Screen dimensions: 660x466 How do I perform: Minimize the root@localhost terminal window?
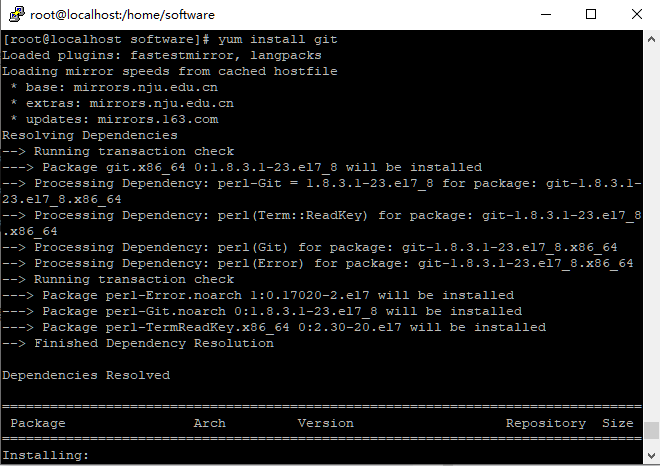tap(546, 14)
